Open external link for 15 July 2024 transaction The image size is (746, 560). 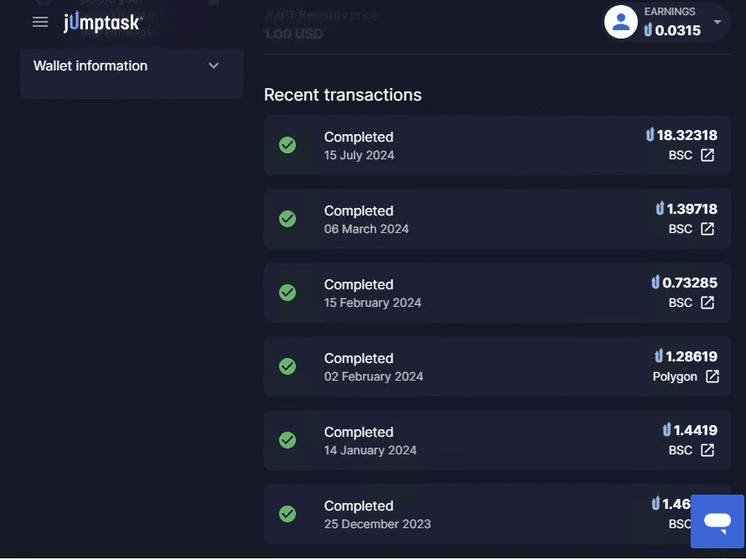point(707,155)
